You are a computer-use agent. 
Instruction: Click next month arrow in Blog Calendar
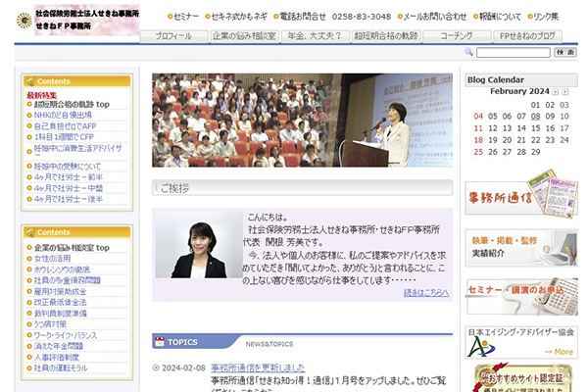point(565,90)
